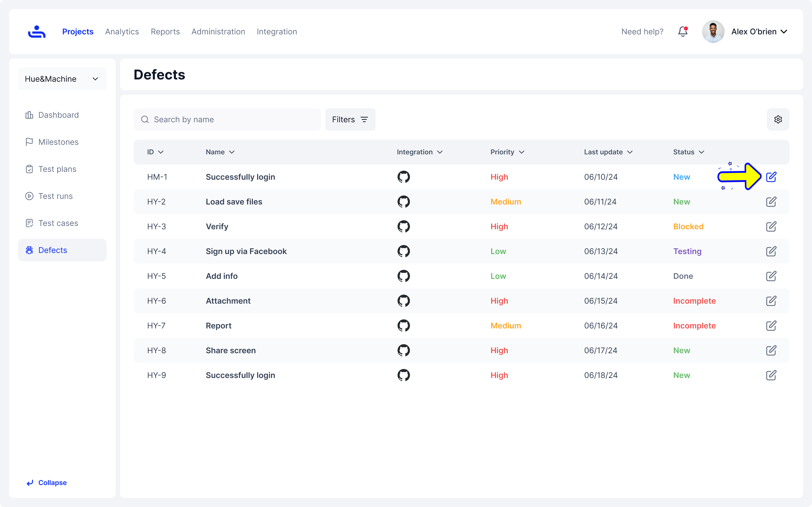The width and height of the screenshot is (812, 507).
Task: Click GitHub integration icon for Attachment defect
Action: 403,301
